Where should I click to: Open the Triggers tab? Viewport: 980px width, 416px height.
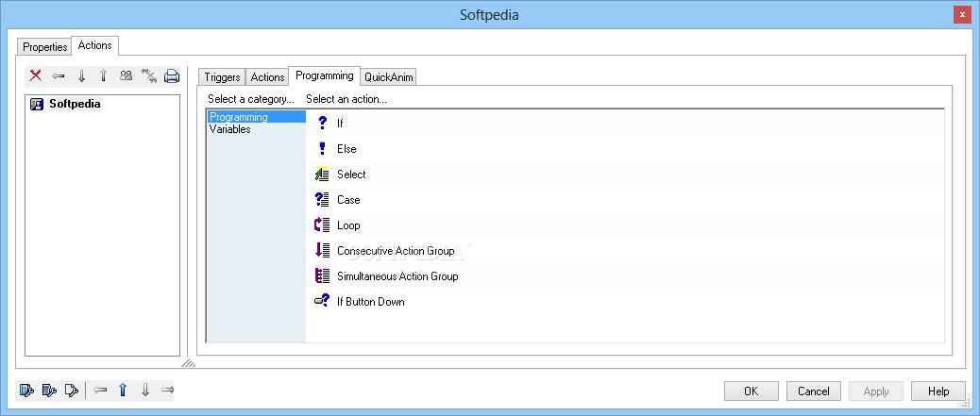click(222, 76)
